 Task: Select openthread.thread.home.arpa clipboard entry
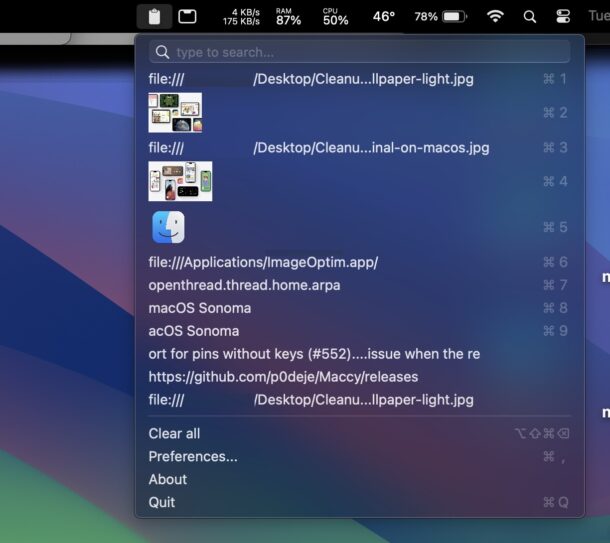(x=244, y=285)
